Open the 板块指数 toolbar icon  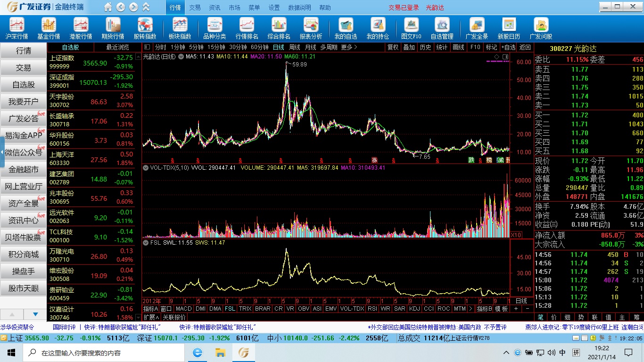pos(180,29)
